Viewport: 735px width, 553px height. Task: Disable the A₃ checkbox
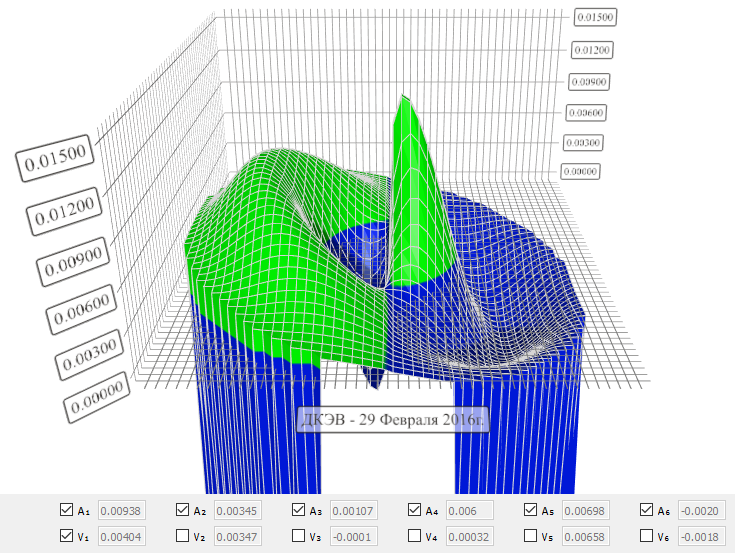[299, 510]
